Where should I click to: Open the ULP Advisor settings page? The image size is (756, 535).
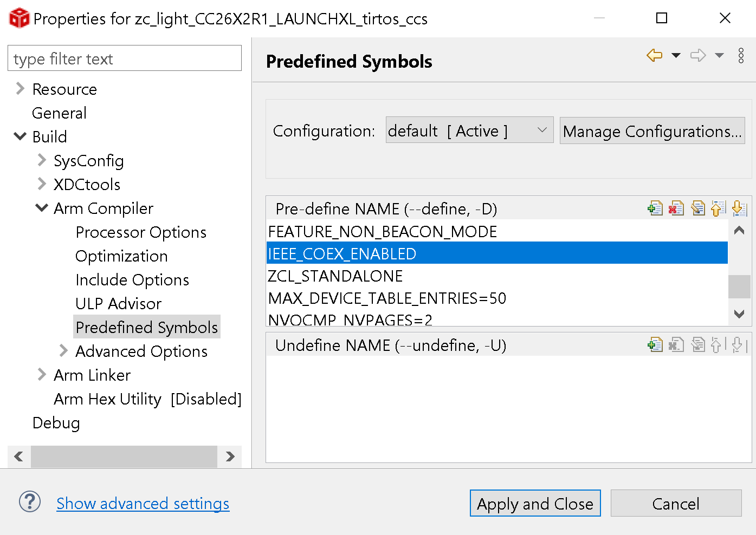(x=118, y=303)
